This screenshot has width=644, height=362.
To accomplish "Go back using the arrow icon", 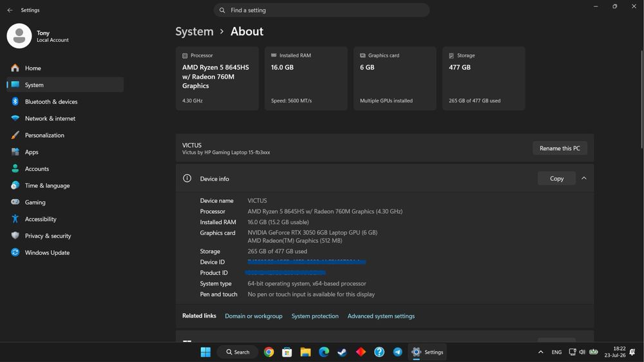I will tap(10, 10).
